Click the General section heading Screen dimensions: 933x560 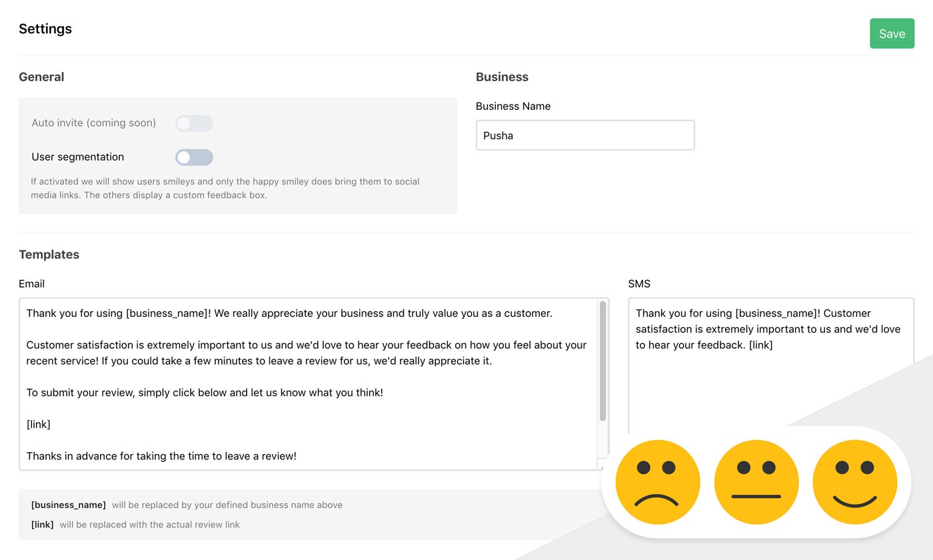(41, 77)
